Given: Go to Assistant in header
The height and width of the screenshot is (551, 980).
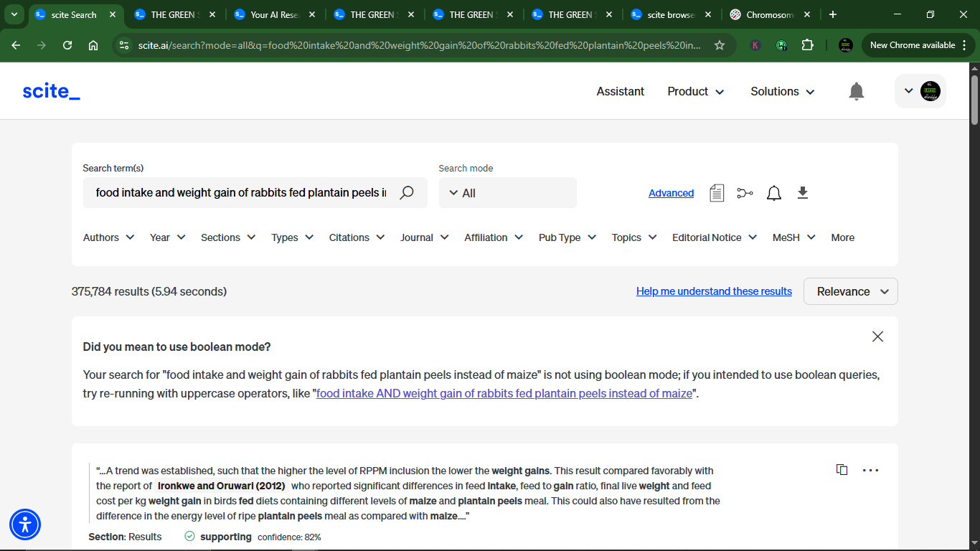Looking at the screenshot, I should 621,91.
